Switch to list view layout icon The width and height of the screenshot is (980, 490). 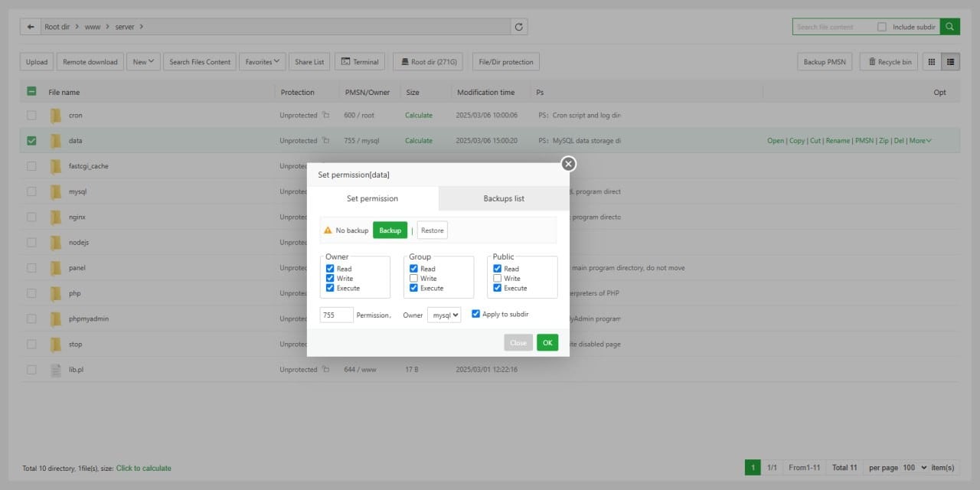click(951, 62)
